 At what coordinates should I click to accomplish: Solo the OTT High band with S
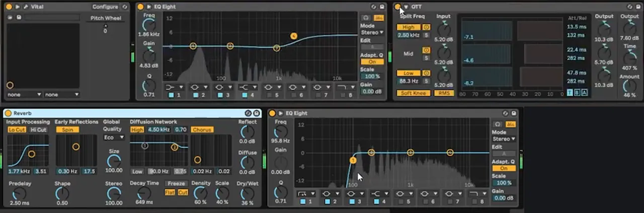[x=426, y=35]
